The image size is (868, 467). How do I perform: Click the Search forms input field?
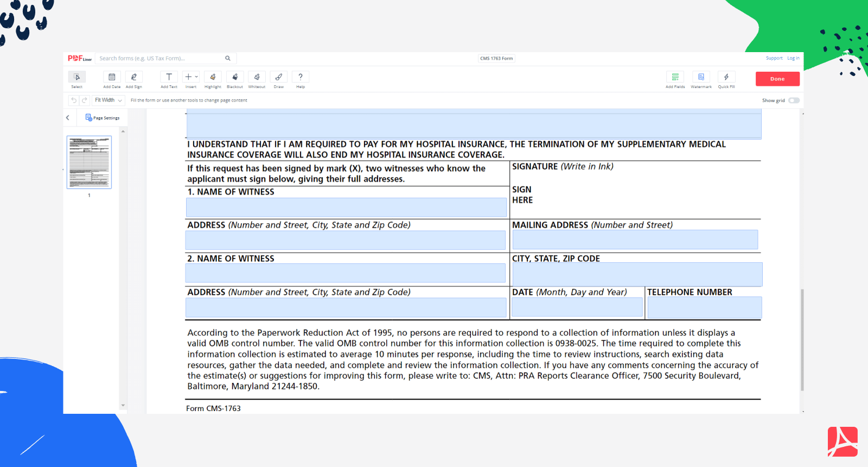point(161,58)
